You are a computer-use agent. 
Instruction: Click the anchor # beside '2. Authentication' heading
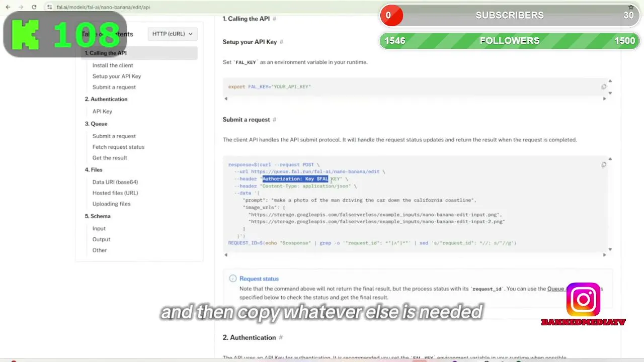(x=281, y=337)
